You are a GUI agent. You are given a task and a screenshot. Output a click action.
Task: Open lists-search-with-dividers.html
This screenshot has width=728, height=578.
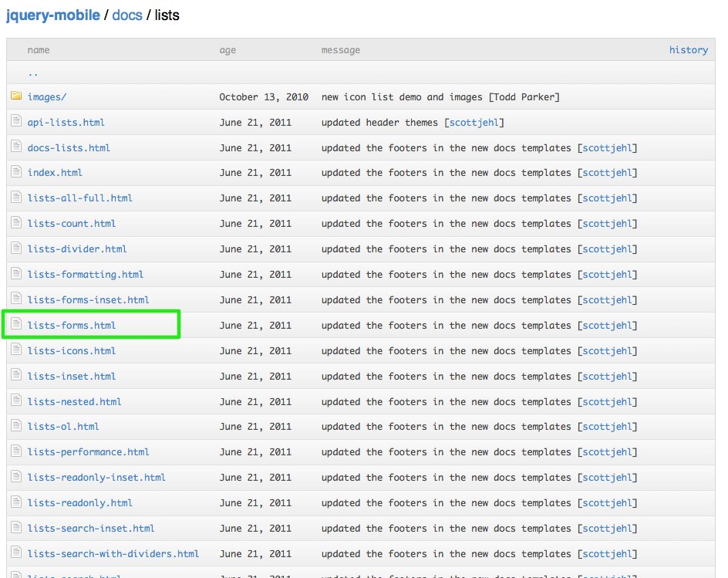[x=113, y=554]
